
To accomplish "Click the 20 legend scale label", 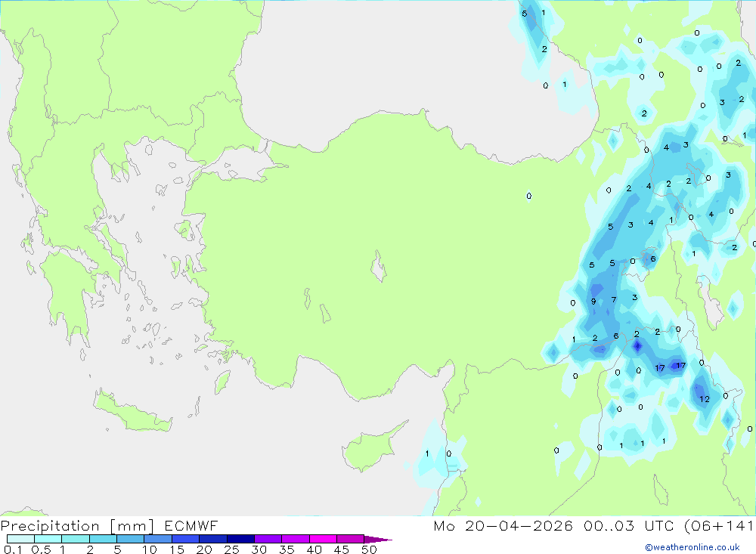I will pos(204,549).
